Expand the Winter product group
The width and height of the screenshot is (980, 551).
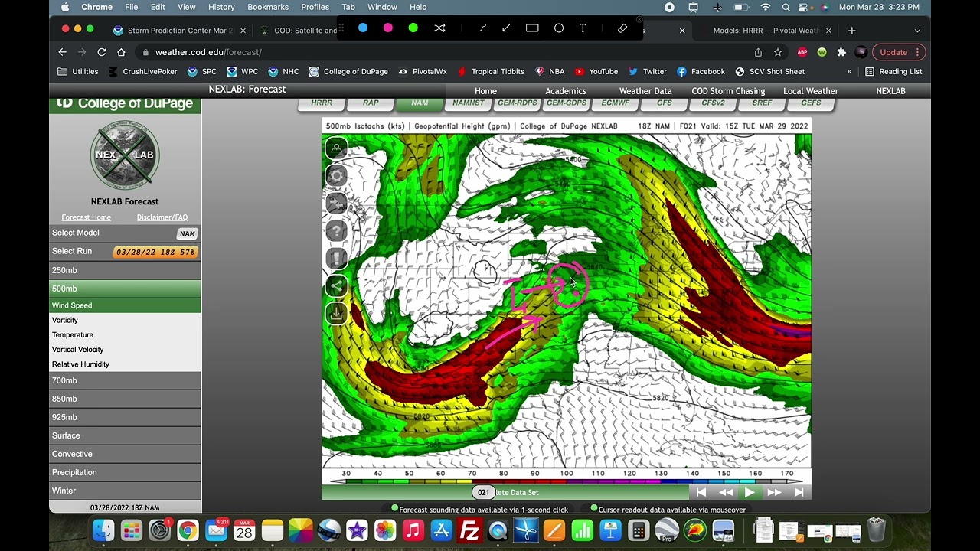click(125, 491)
